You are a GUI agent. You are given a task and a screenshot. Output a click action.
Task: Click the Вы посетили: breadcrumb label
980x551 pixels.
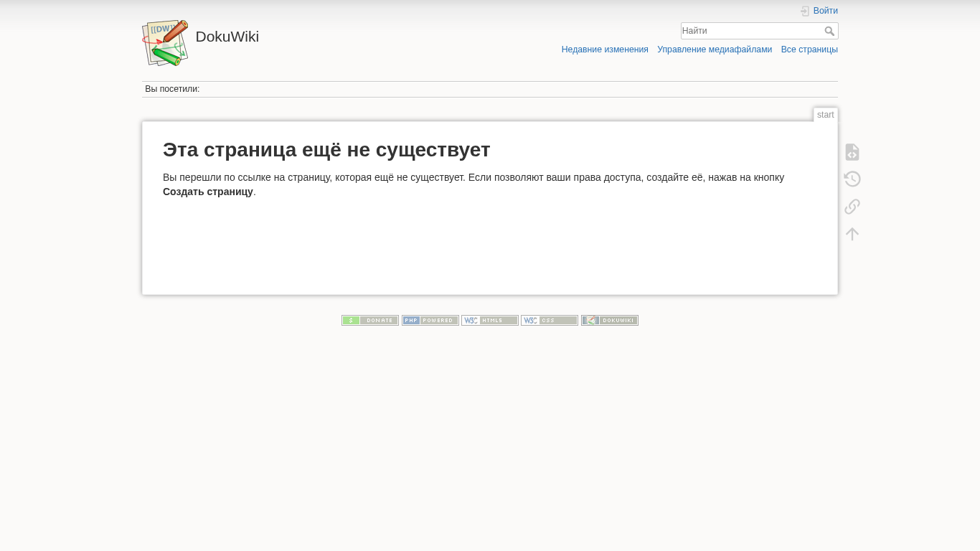point(172,89)
